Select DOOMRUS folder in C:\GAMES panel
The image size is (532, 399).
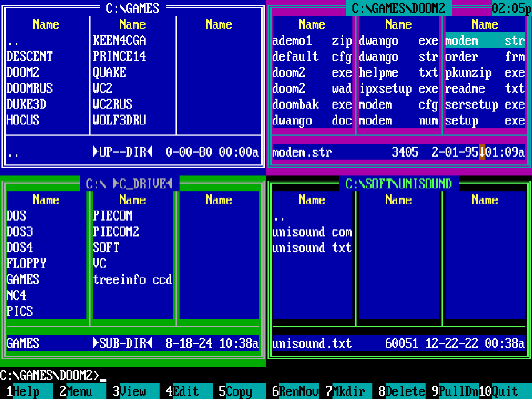tap(47, 88)
